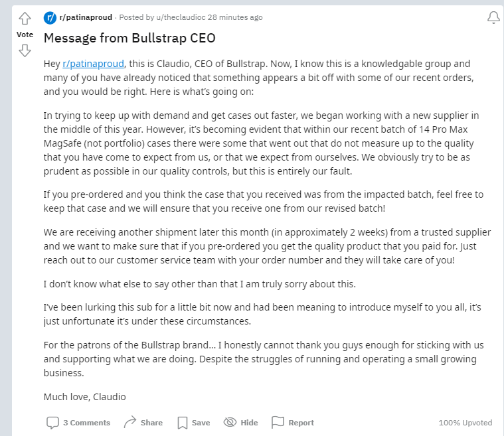The height and width of the screenshot is (436, 504).
Task: Click the post title Message from Bullstrap CEO
Action: (129, 38)
